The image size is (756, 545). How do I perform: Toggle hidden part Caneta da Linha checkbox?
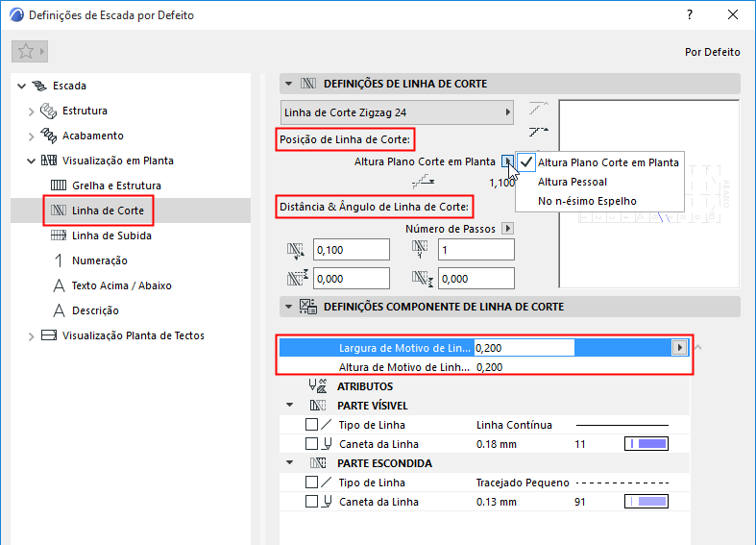(x=311, y=502)
